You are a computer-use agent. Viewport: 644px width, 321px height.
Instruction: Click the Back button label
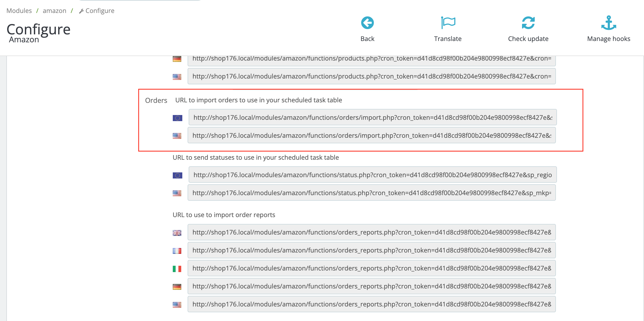tap(367, 39)
